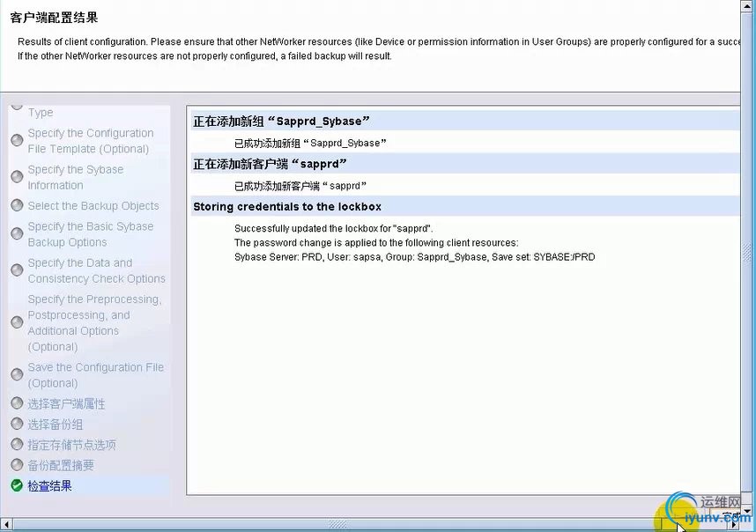756x532 pixels.
Task: Select the partially visible Type step
Action: pos(41,112)
